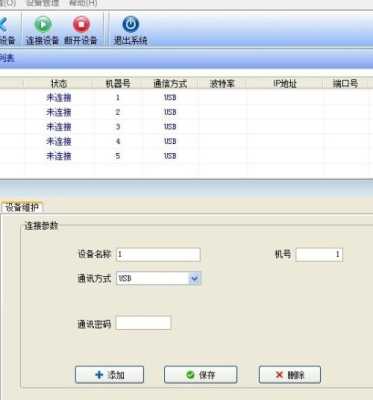Click the IP地址 column header

pos(284,83)
